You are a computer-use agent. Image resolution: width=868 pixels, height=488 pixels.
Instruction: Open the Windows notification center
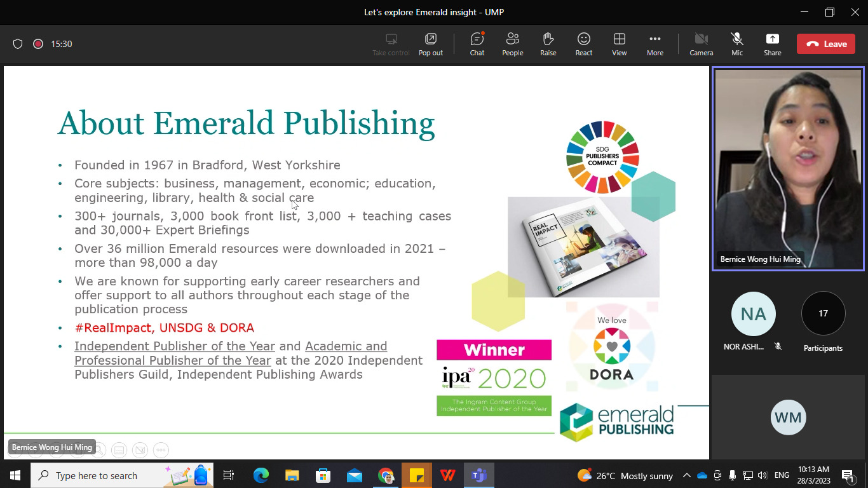[x=848, y=475]
